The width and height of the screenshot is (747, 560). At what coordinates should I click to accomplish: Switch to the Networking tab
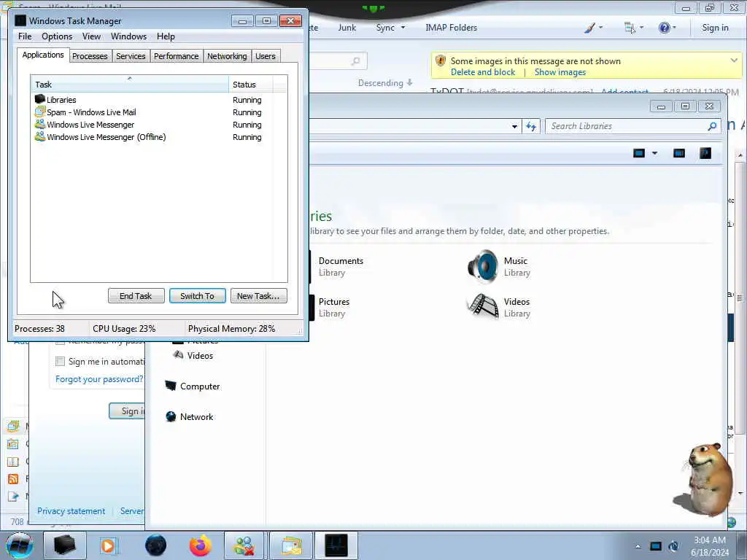point(227,56)
